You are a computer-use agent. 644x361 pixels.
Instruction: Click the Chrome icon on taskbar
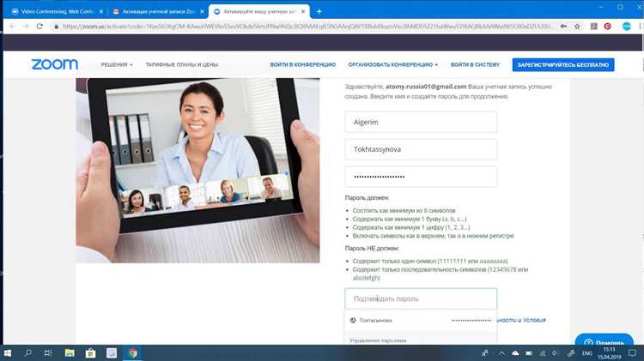132,352
